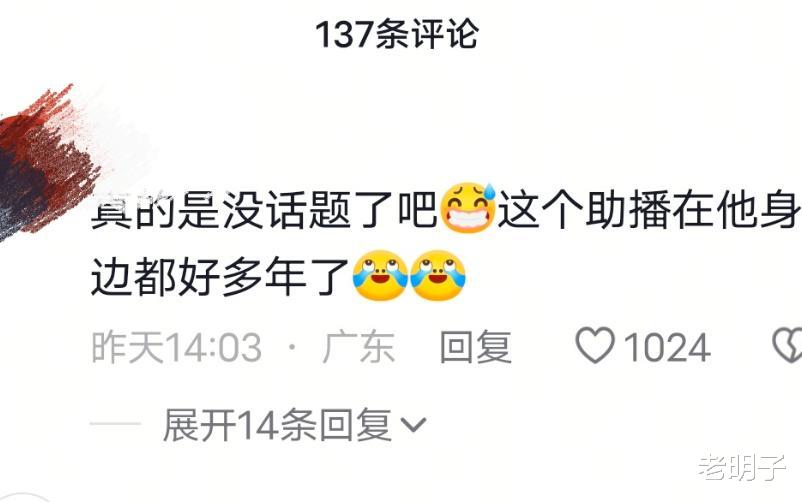The width and height of the screenshot is (802, 502).
Task: Click the 137条评论 header
Action: (x=397, y=34)
